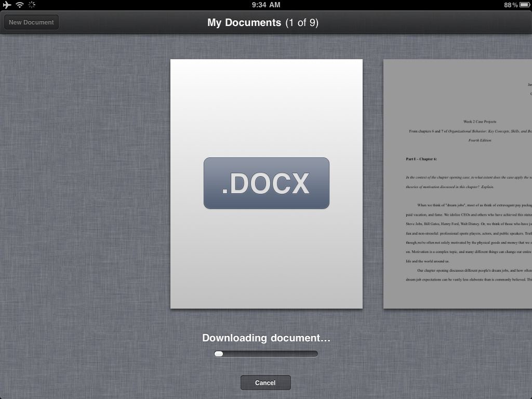Screen dimensions: 532x399
Task: Tap the Wi-Fi status icon
Action: click(20, 5)
